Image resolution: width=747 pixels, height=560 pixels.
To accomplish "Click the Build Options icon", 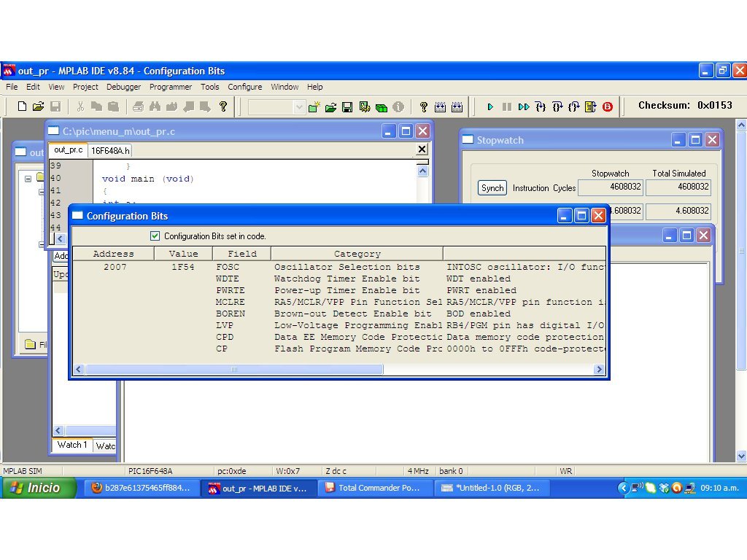I will coord(365,106).
